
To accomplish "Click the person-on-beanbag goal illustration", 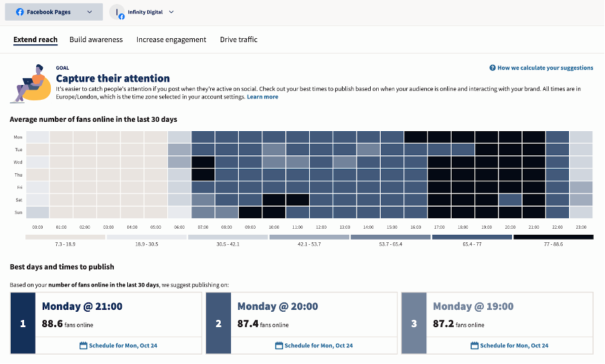I will point(30,83).
